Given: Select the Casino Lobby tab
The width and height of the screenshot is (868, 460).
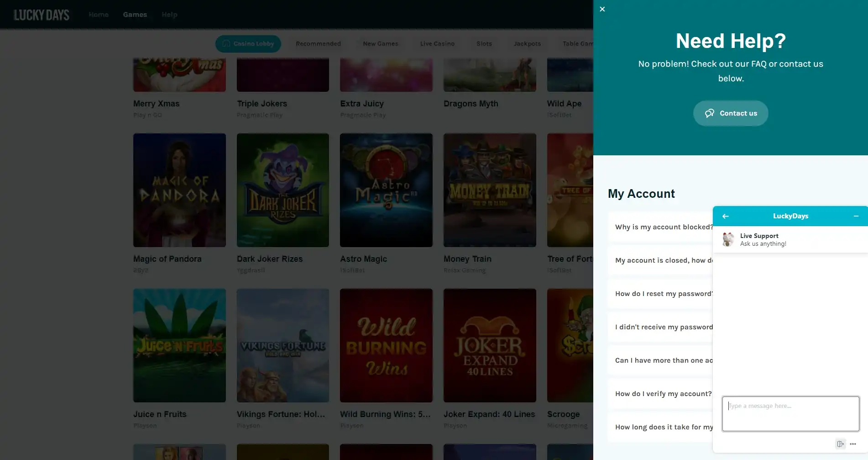Looking at the screenshot, I should (248, 44).
